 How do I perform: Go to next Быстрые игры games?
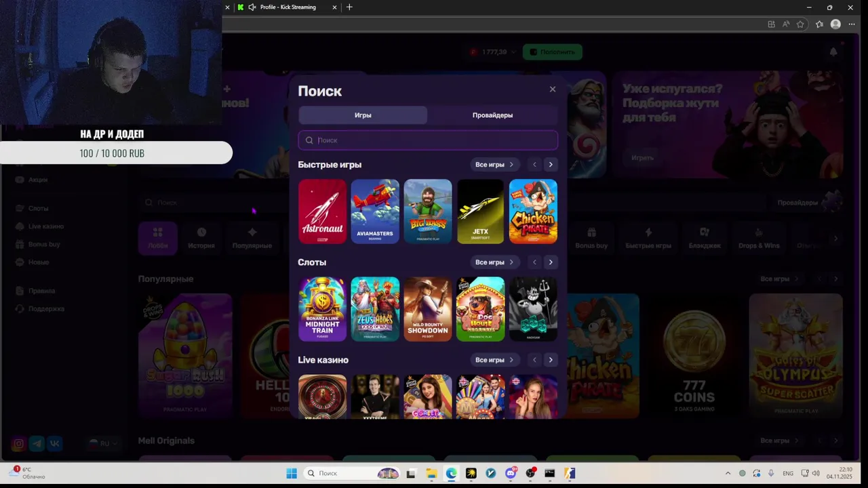(551, 165)
